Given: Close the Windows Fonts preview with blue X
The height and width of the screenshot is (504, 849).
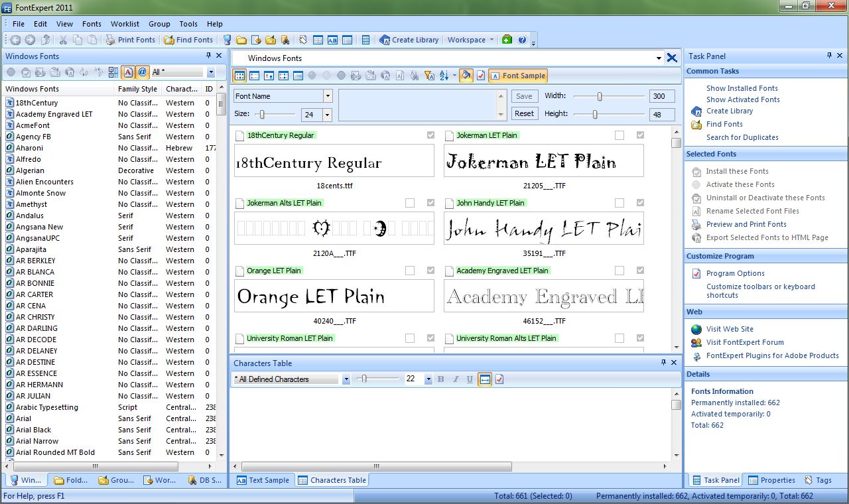Looking at the screenshot, I should click(672, 58).
